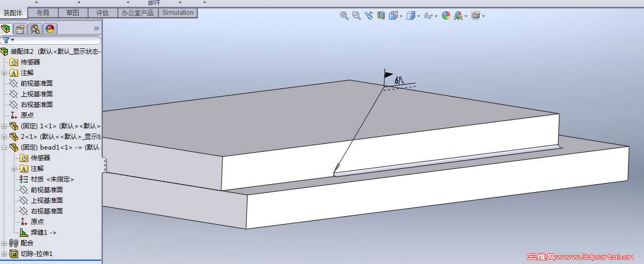Open the FeatureManager design tree tab
The image size is (644, 264).
tap(6, 29)
